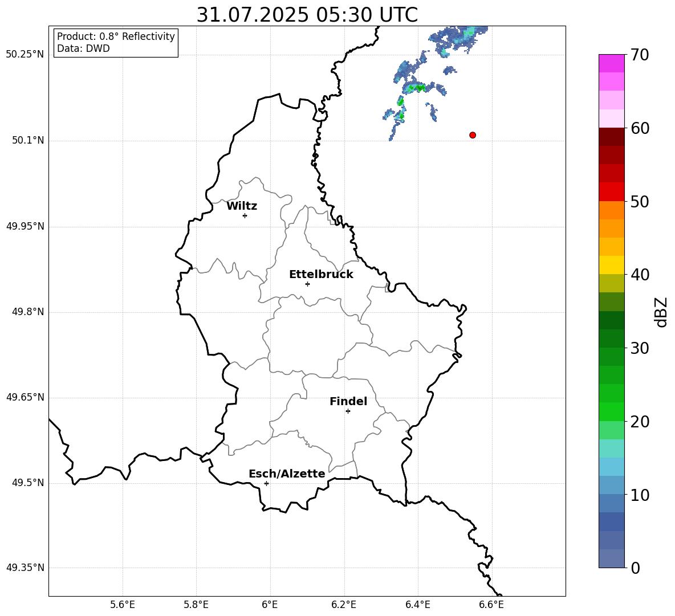The height and width of the screenshot is (616, 675).
Task: Select the Findel label text
Action: coord(348,401)
